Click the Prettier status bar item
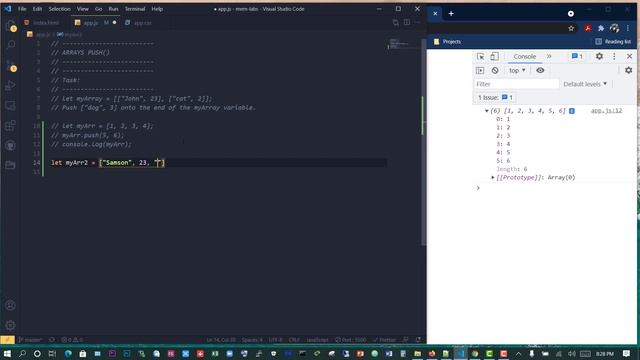This screenshot has height=360, width=640. click(384, 340)
